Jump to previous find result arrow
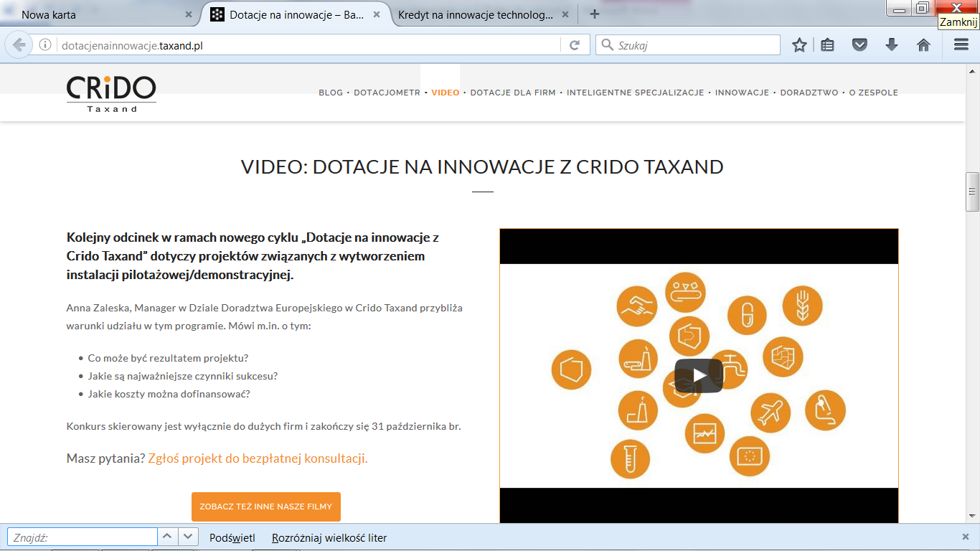Screen dimensions: 980x551 [167, 537]
